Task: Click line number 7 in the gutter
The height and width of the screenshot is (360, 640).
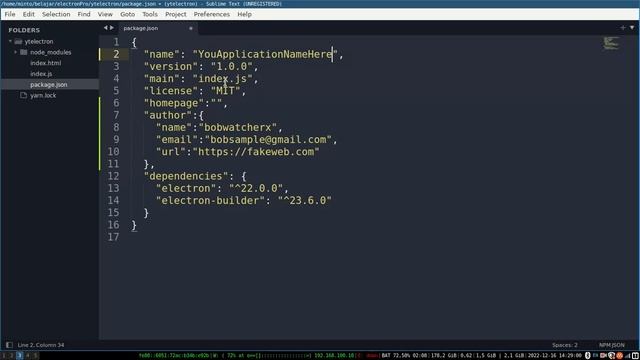Action: click(116, 115)
